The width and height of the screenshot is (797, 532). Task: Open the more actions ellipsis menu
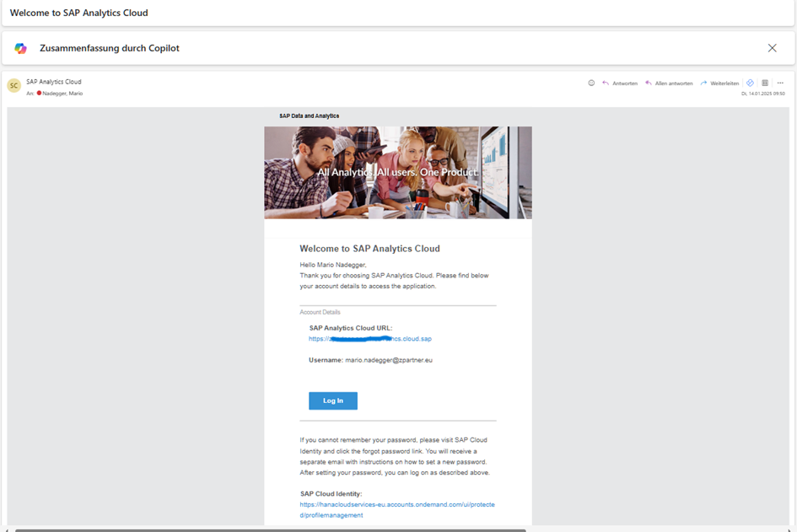780,83
